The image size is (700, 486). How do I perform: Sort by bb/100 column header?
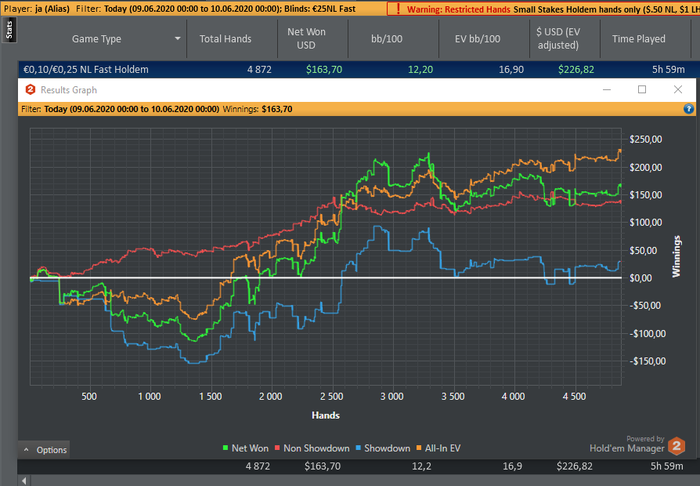click(387, 39)
